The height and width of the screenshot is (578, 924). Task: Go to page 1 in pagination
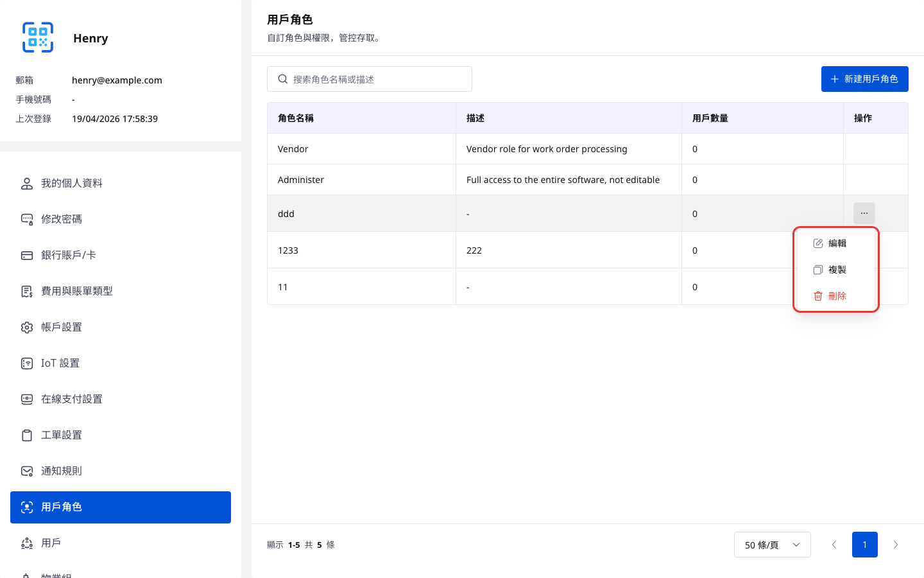click(x=865, y=545)
